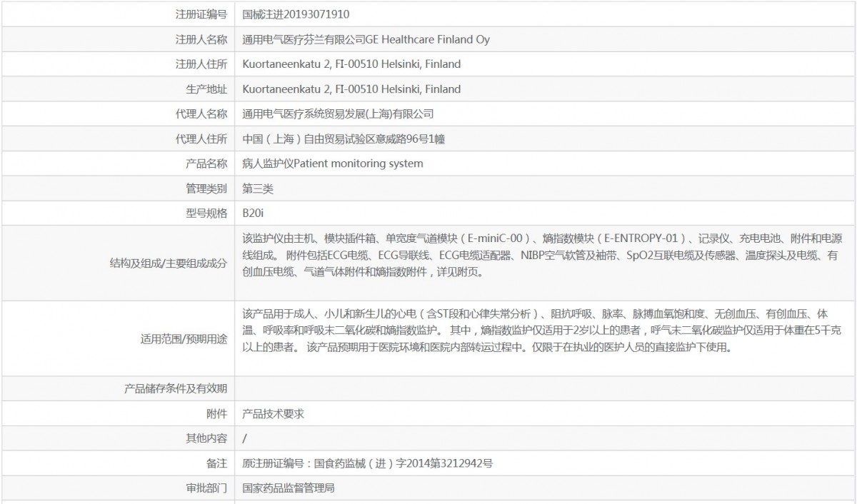This screenshot has width=857, height=504.
Task: Select the 生产地址 Kuortaneenkatu address value
Action: coord(351,89)
